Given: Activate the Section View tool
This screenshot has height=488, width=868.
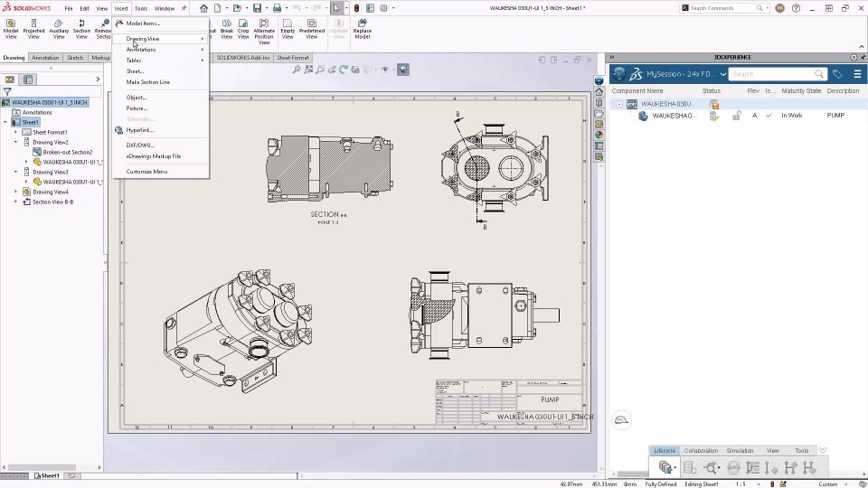Looking at the screenshot, I should tap(81, 29).
